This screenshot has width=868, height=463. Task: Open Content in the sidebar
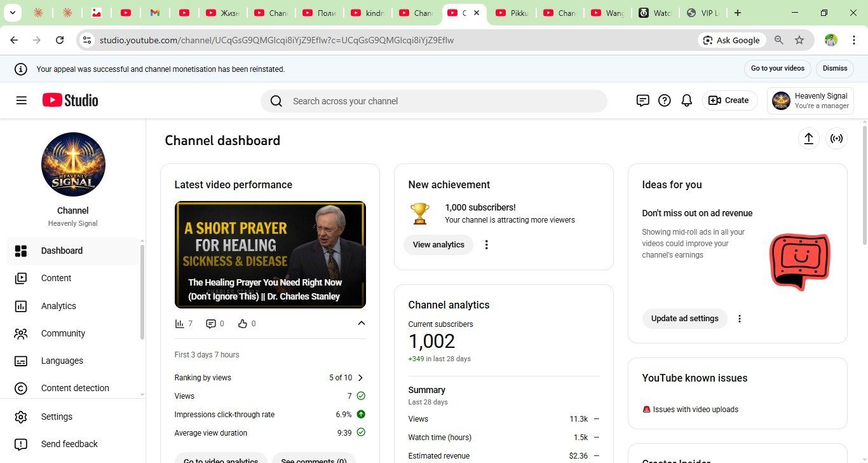tap(56, 278)
